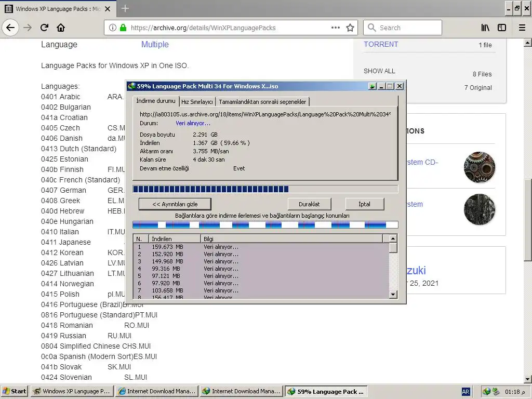The image size is (532, 399).
Task: Cancel download with İptal button
Action: click(364, 204)
